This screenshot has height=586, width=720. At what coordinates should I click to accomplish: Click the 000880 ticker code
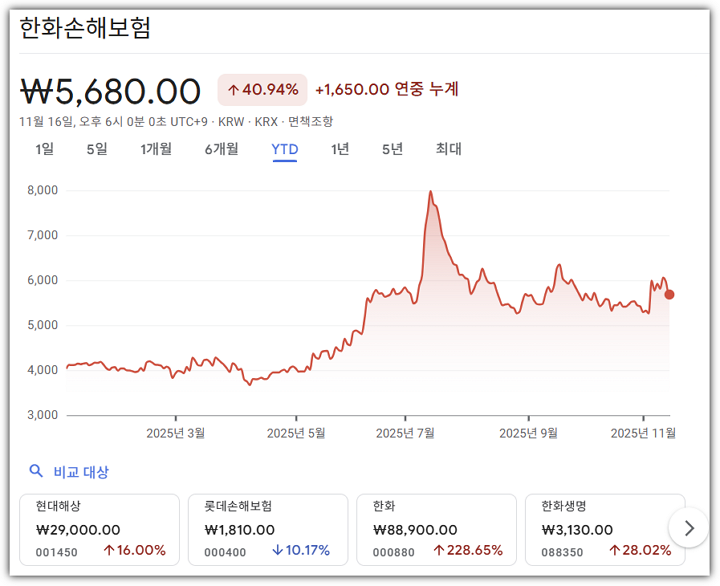point(394,552)
